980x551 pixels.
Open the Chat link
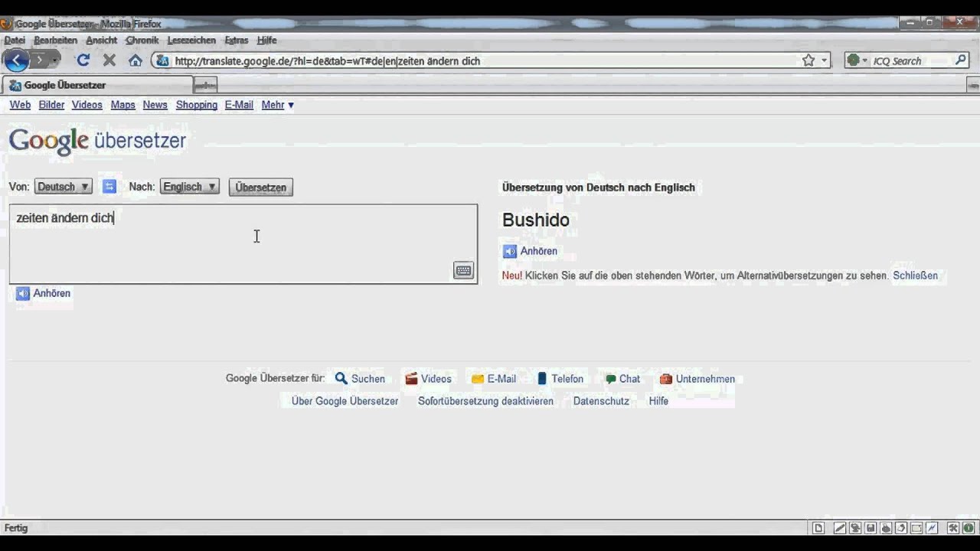[622, 379]
